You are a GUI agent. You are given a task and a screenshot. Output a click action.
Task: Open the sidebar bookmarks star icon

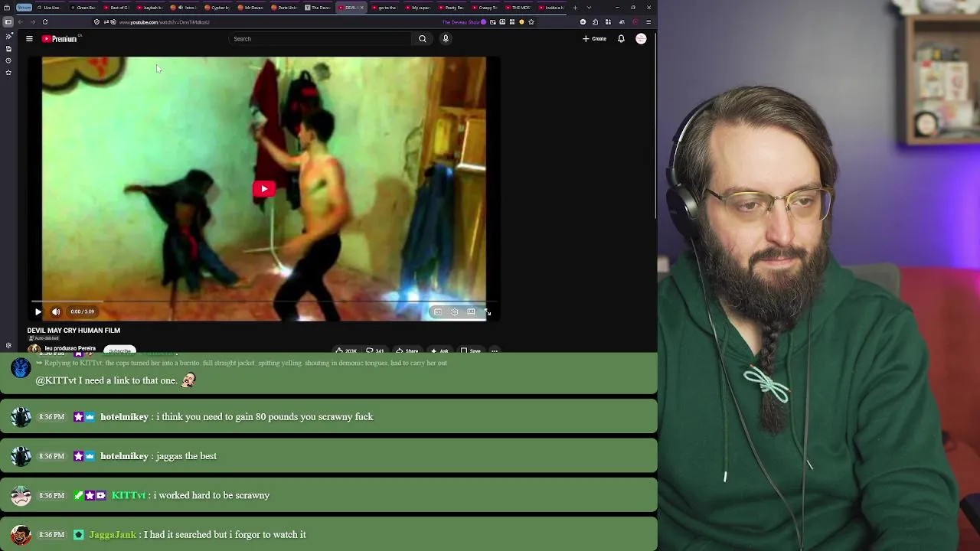tap(8, 73)
